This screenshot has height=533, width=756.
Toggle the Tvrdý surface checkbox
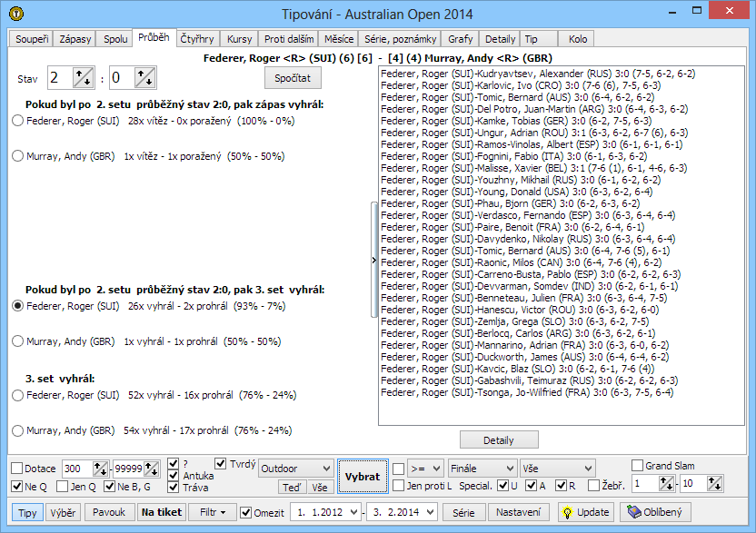(x=220, y=464)
